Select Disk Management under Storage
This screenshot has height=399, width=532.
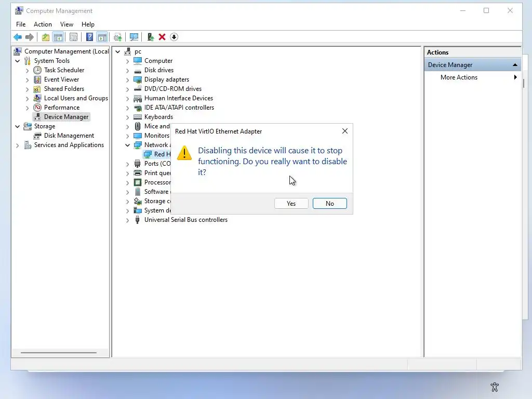click(69, 136)
